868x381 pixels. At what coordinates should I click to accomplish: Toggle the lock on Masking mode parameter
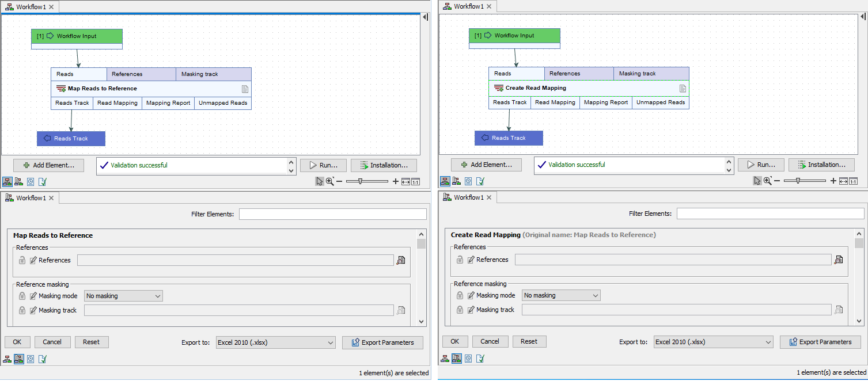point(21,295)
